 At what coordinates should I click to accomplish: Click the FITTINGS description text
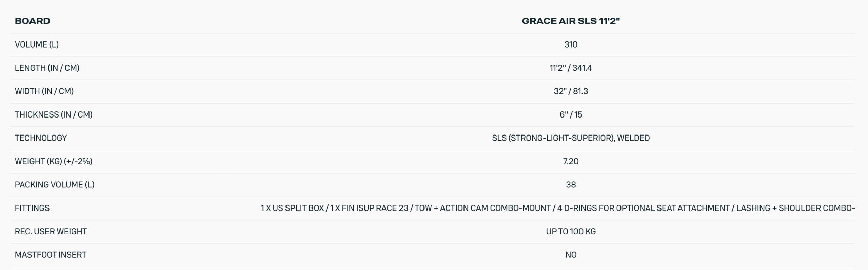557,208
